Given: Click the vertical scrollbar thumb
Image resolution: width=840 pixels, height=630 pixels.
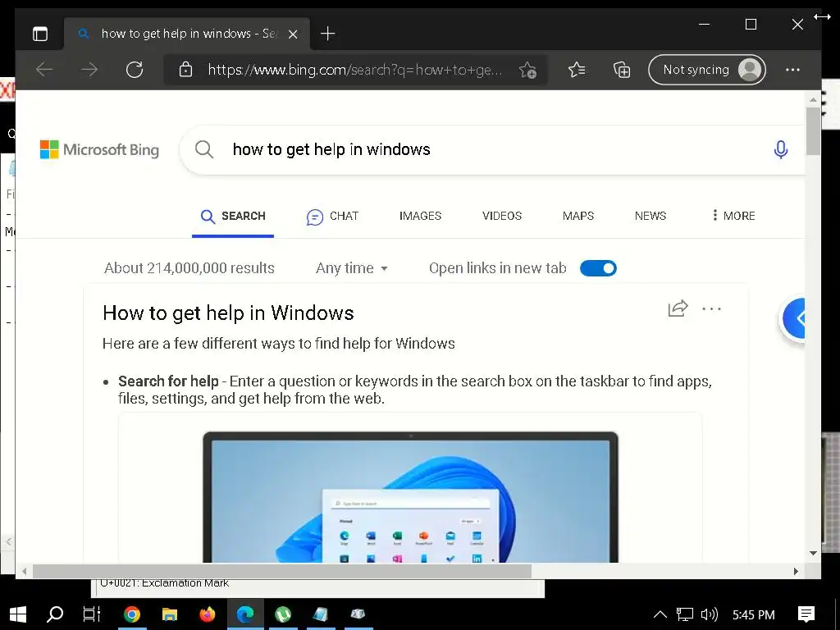Looking at the screenshot, I should (x=813, y=131).
